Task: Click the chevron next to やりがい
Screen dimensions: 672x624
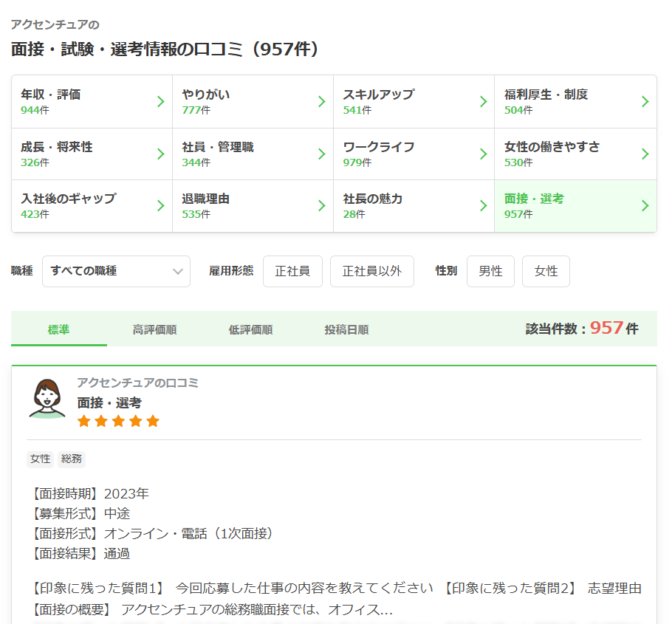Action: 321,102
